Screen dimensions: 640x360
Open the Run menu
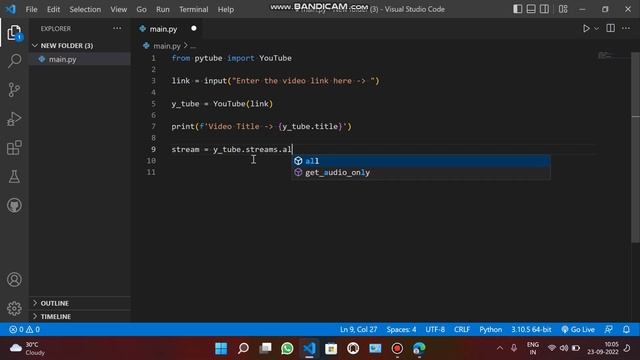pos(162,9)
